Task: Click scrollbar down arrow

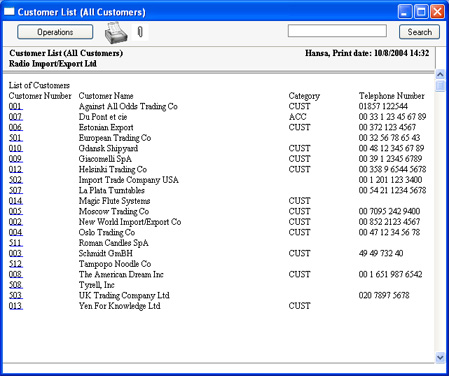Action: (x=440, y=358)
